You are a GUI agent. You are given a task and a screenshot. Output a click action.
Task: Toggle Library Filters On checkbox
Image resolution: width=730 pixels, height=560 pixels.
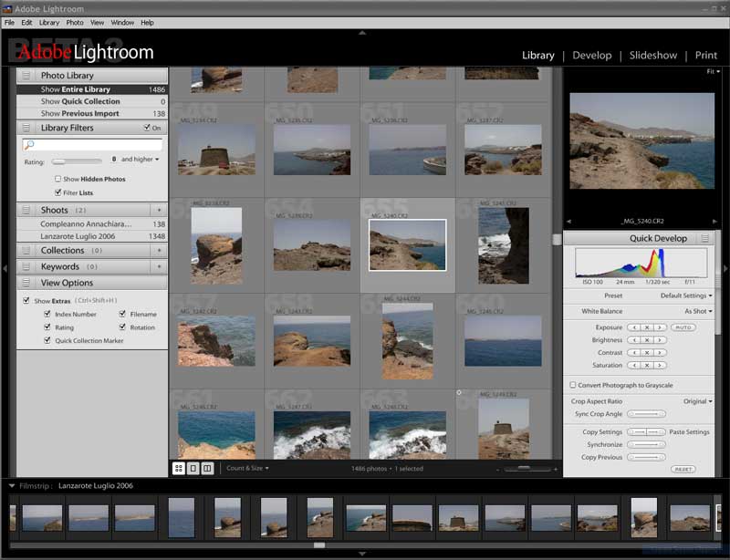(147, 127)
